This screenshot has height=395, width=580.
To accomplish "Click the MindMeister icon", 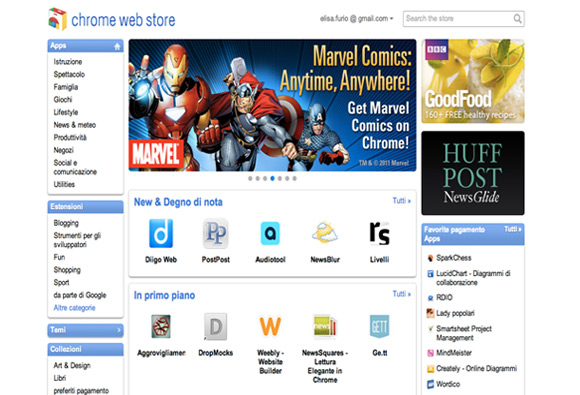I will pos(430,353).
